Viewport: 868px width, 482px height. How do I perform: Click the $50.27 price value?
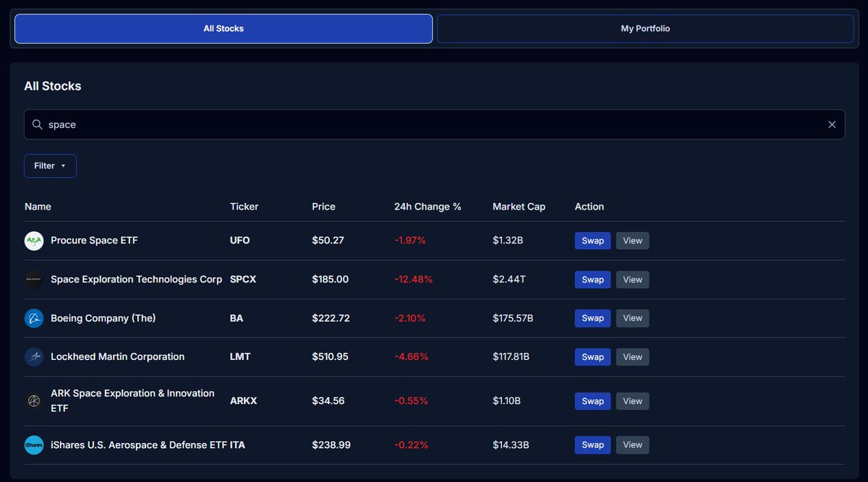(x=328, y=241)
